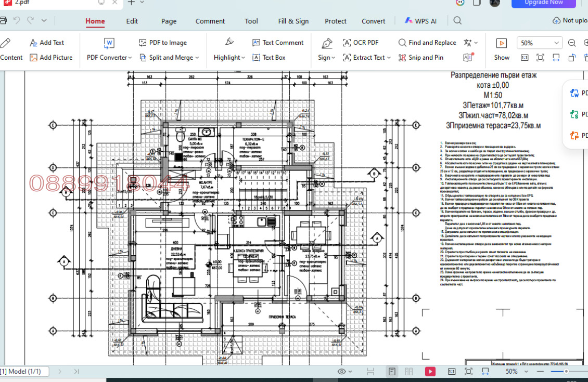Choose the Add Text tool
This screenshot has height=382, width=588.
coord(47,43)
